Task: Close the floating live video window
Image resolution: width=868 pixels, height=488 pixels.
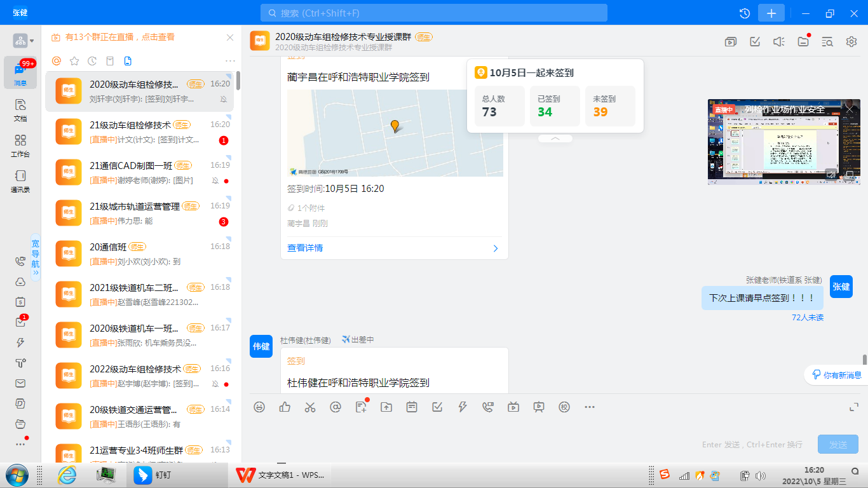Action: [850, 109]
